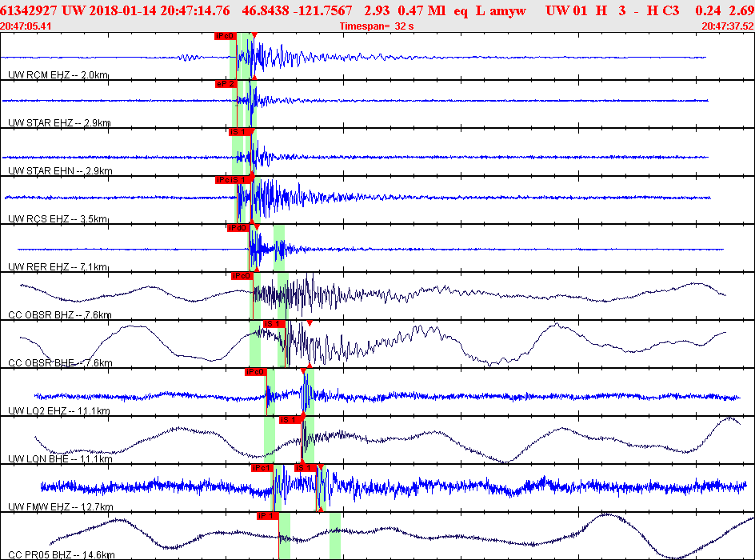Click the magnitude text '0.47 Ml'
This screenshot has width=755, height=560.
click(421, 10)
